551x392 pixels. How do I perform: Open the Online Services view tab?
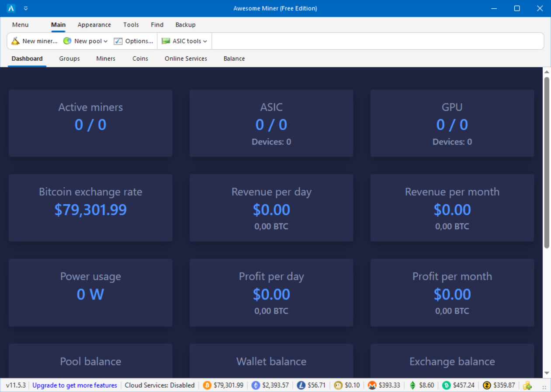(x=186, y=58)
